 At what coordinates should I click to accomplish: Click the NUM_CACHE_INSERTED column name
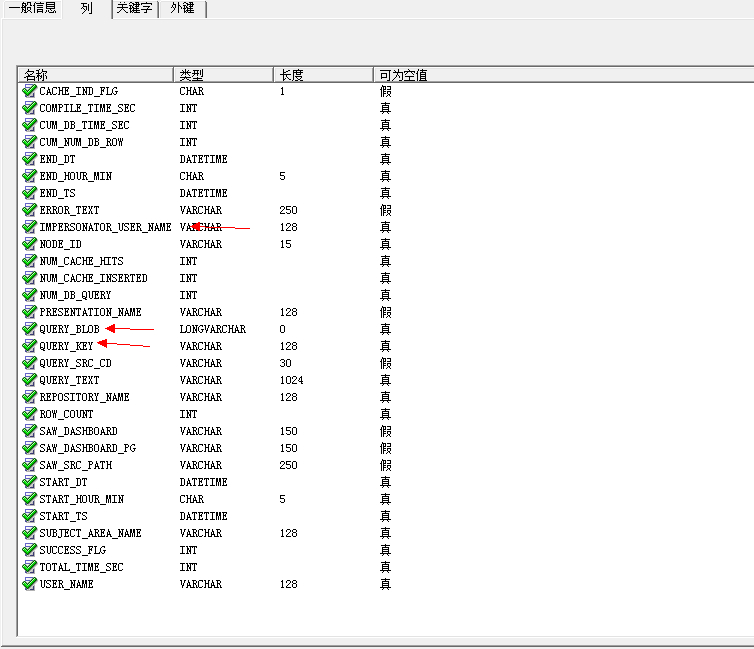93,278
